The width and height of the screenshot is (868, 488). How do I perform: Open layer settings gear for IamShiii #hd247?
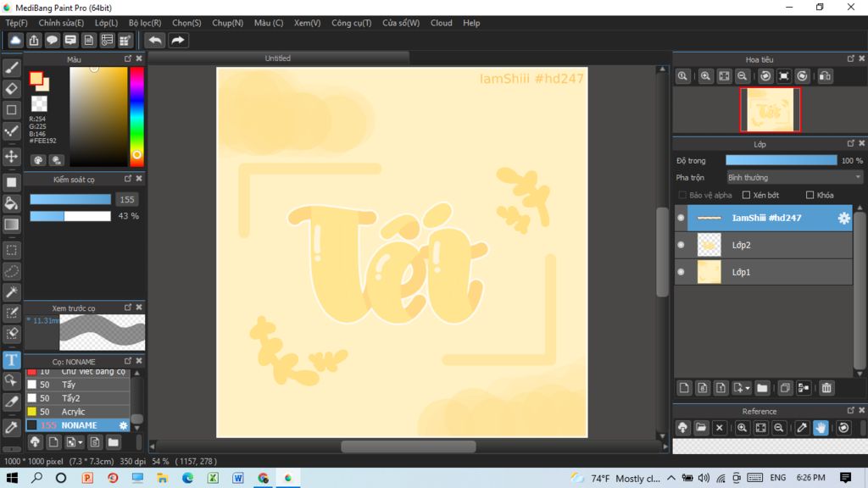(843, 218)
